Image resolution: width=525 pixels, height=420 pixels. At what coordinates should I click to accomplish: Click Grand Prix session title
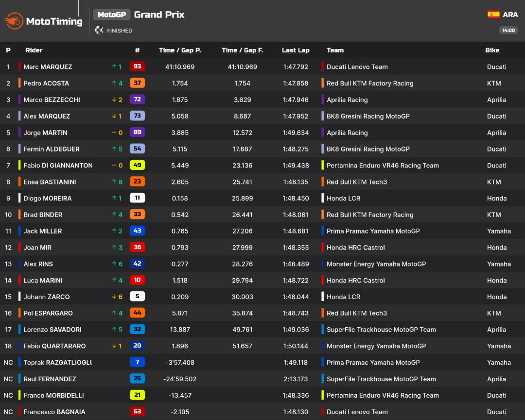click(x=159, y=15)
